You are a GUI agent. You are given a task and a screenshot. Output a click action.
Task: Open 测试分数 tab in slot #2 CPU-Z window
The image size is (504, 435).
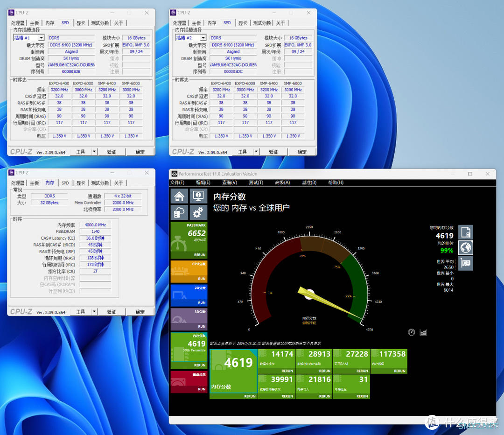[262, 23]
